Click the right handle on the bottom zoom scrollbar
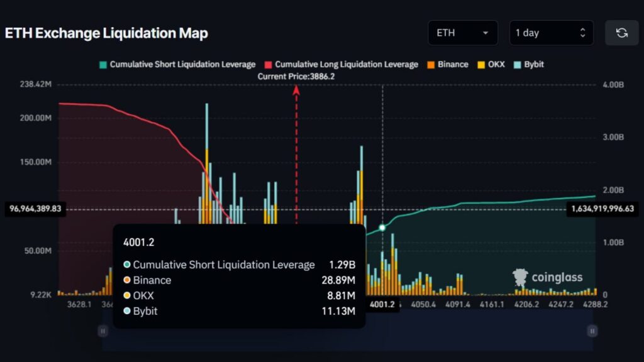The image size is (644, 362). pyautogui.click(x=592, y=330)
